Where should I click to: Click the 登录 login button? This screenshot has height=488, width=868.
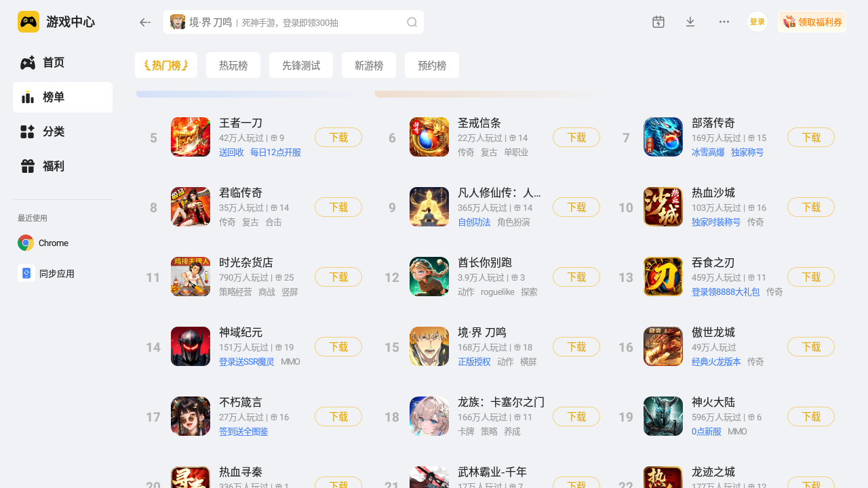pos(757,22)
